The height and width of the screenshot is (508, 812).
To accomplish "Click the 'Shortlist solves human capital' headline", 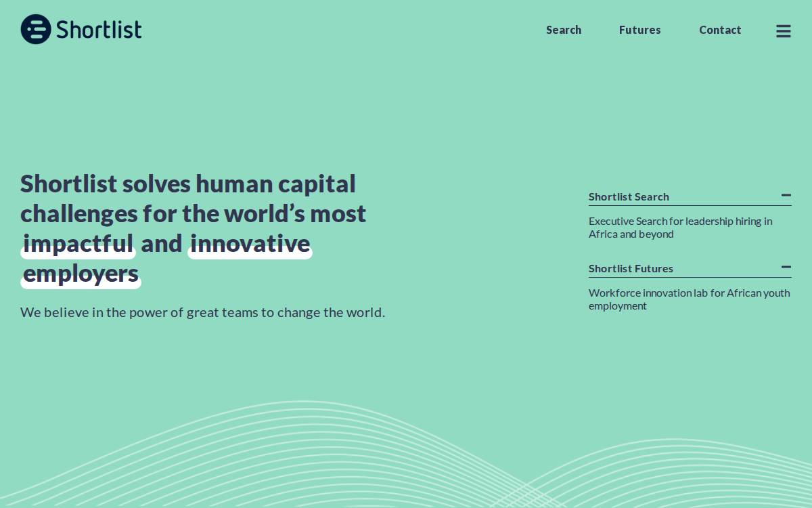I will [194, 229].
